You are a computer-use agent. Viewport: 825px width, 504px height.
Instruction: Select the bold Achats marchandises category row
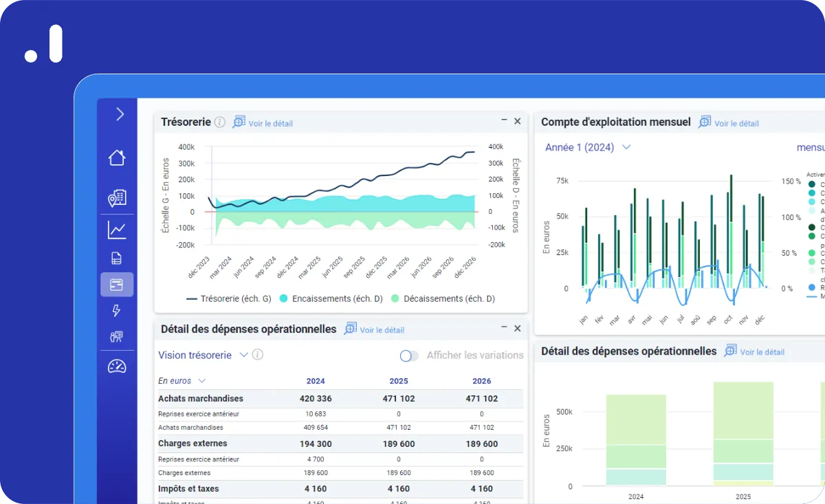[x=340, y=399]
